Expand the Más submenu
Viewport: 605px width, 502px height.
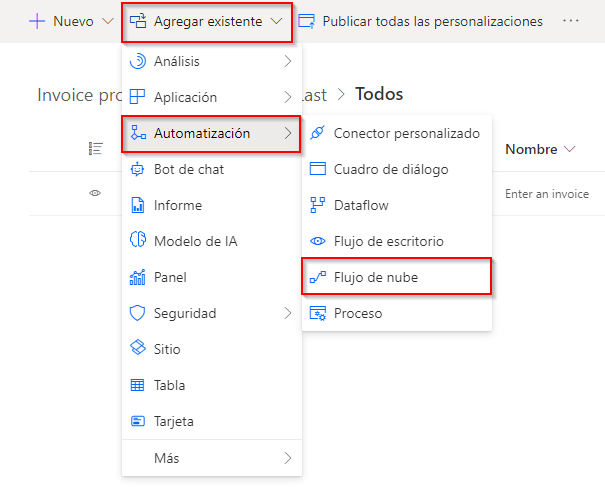click(x=212, y=458)
